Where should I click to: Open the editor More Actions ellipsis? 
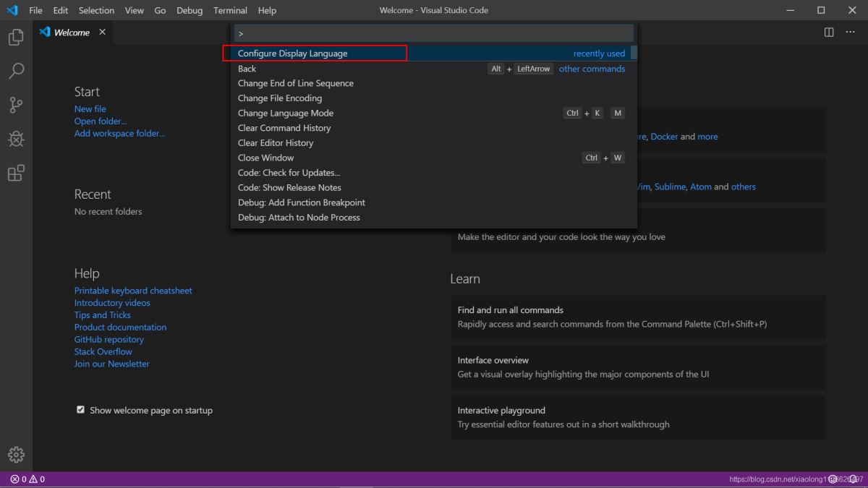[x=850, y=32]
